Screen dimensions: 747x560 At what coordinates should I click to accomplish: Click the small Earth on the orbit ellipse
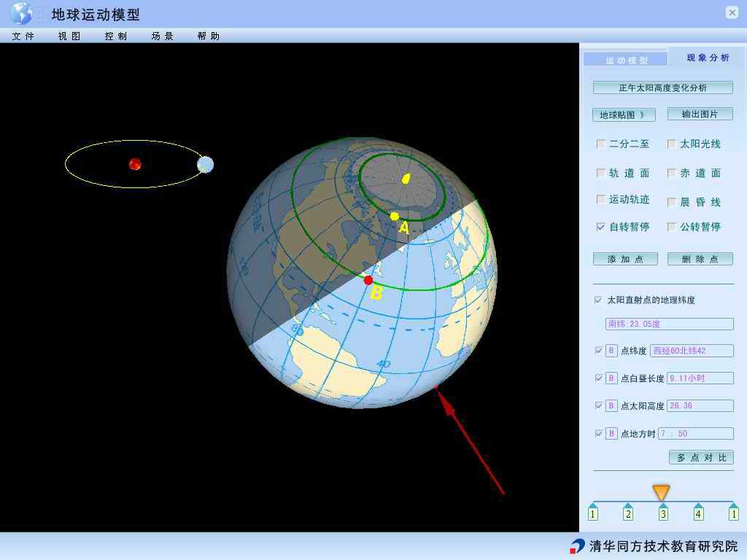205,165
